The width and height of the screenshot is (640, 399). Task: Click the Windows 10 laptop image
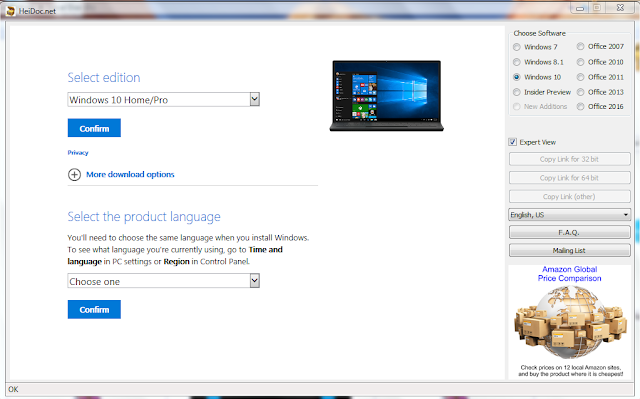pyautogui.click(x=387, y=96)
